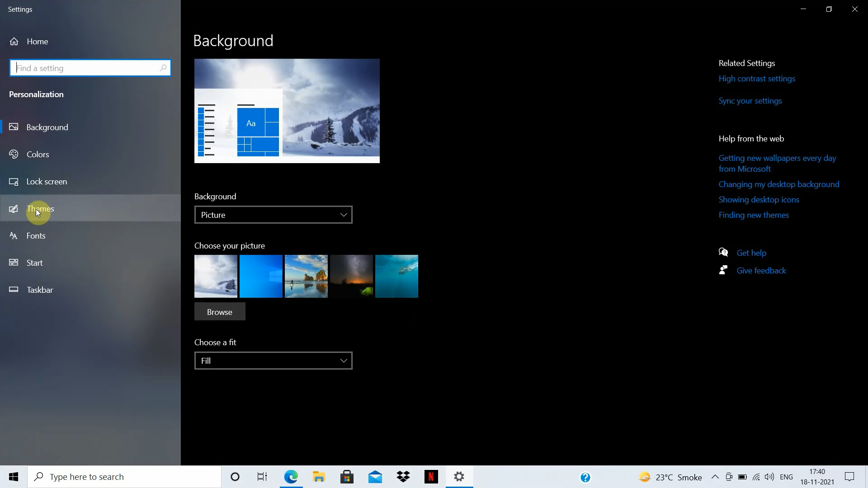Launch Netflix from the taskbar
868x488 pixels.
[431, 477]
